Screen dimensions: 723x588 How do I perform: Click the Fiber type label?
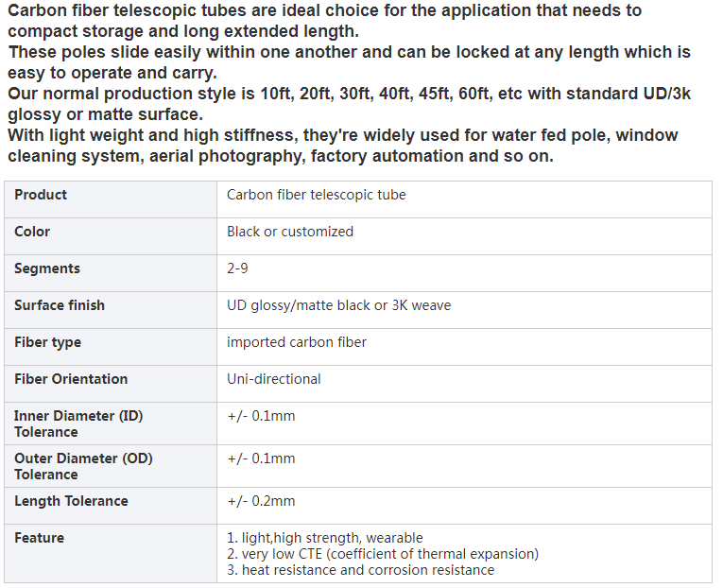tap(48, 342)
